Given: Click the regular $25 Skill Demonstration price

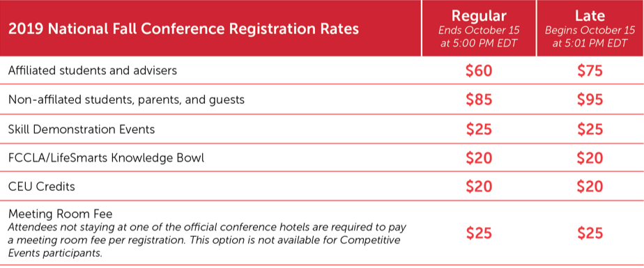Looking at the screenshot, I should 479,129.
